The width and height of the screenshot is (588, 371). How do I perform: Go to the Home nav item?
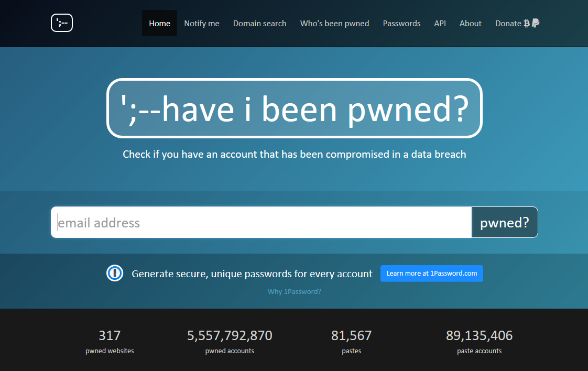[x=159, y=24]
